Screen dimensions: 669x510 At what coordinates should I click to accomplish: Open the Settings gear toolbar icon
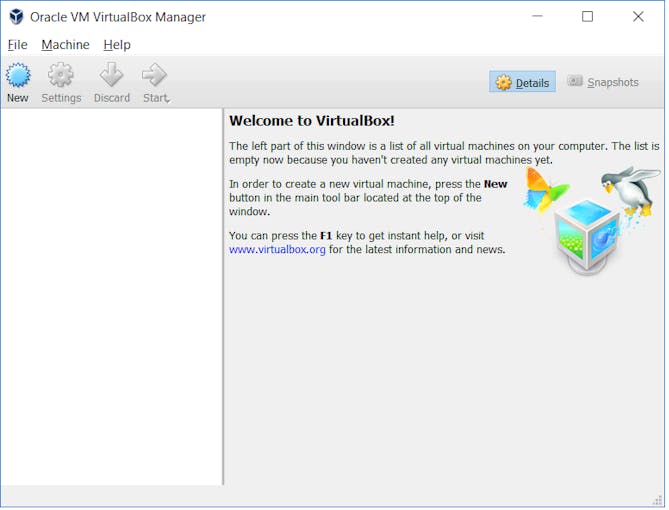click(x=61, y=75)
